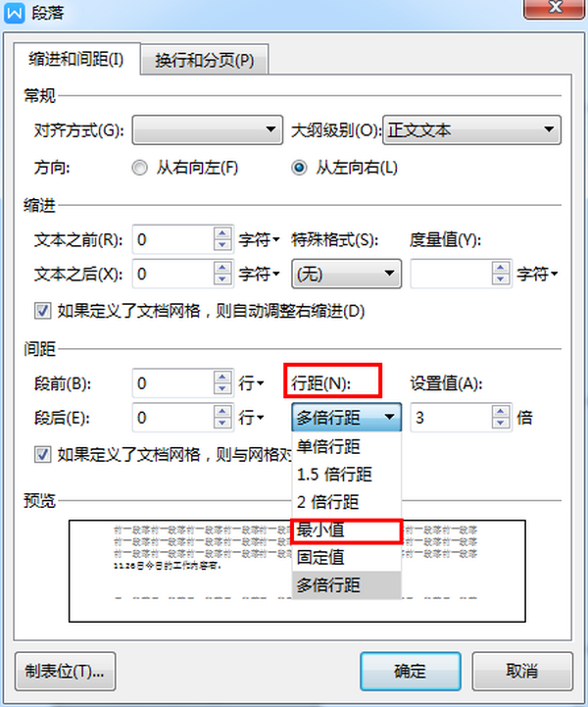The image size is (588, 707).
Task: Increase 文本之前(R) value with up arrow
Action: point(222,233)
